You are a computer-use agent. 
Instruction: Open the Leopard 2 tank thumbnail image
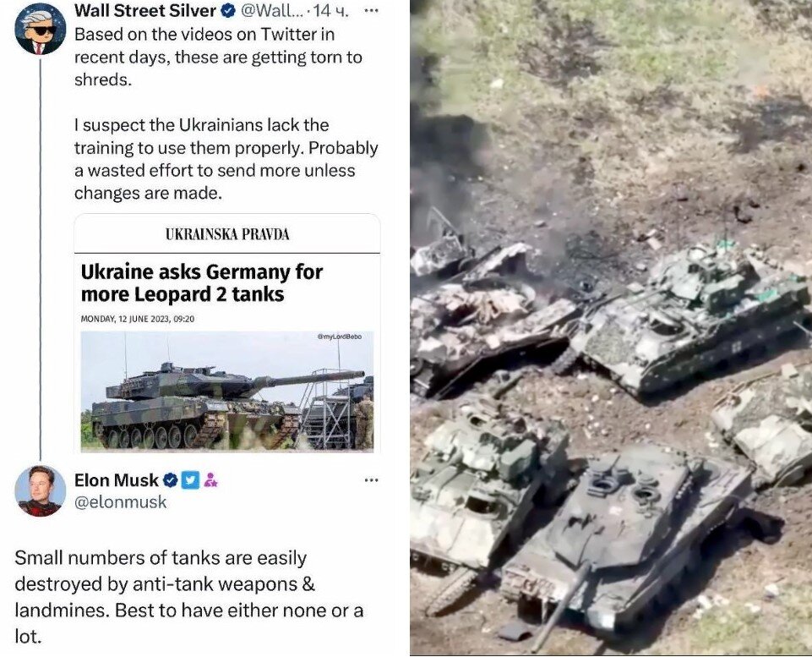(227, 391)
